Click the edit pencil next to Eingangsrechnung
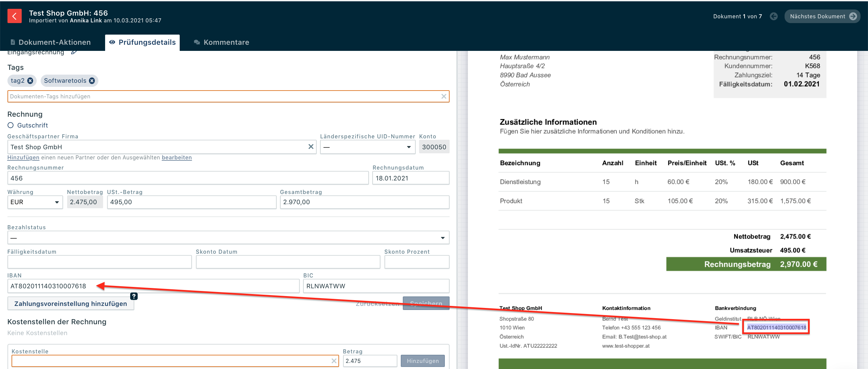This screenshot has width=868, height=369. pyautogui.click(x=74, y=53)
